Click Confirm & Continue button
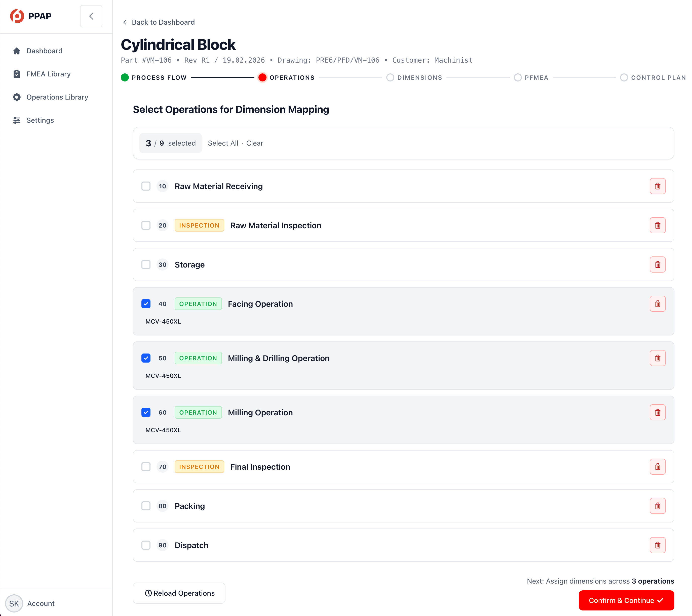 [x=626, y=600]
